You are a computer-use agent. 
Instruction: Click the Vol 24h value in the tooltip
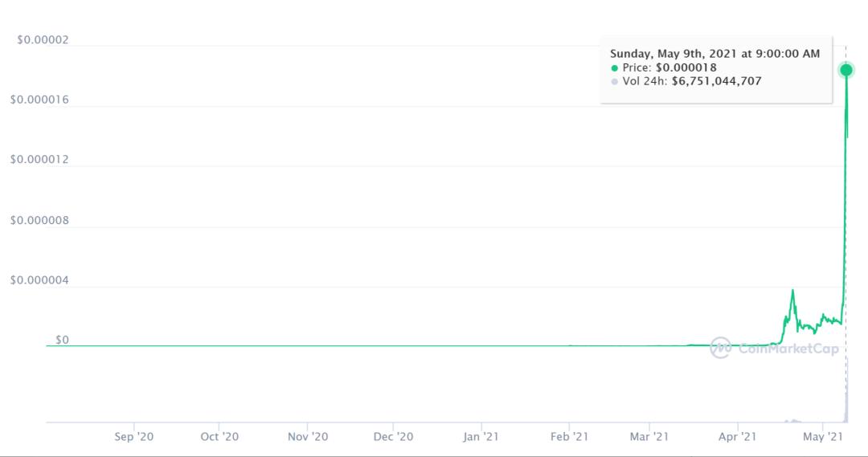tap(716, 81)
